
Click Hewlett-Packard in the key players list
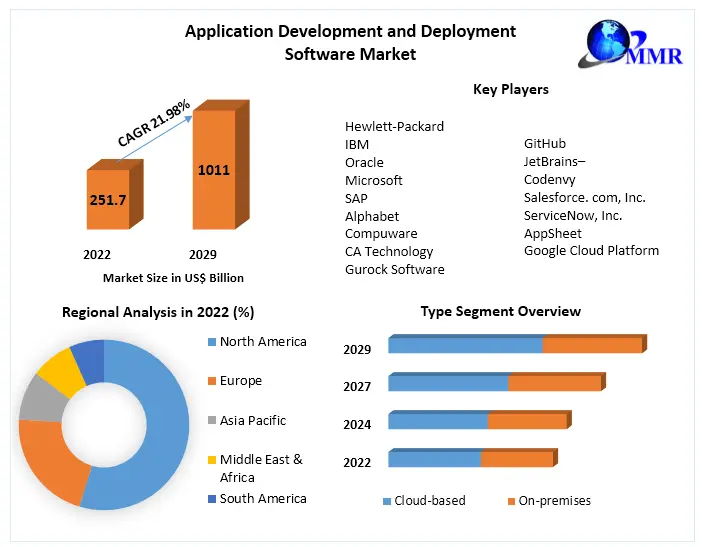[x=394, y=127]
